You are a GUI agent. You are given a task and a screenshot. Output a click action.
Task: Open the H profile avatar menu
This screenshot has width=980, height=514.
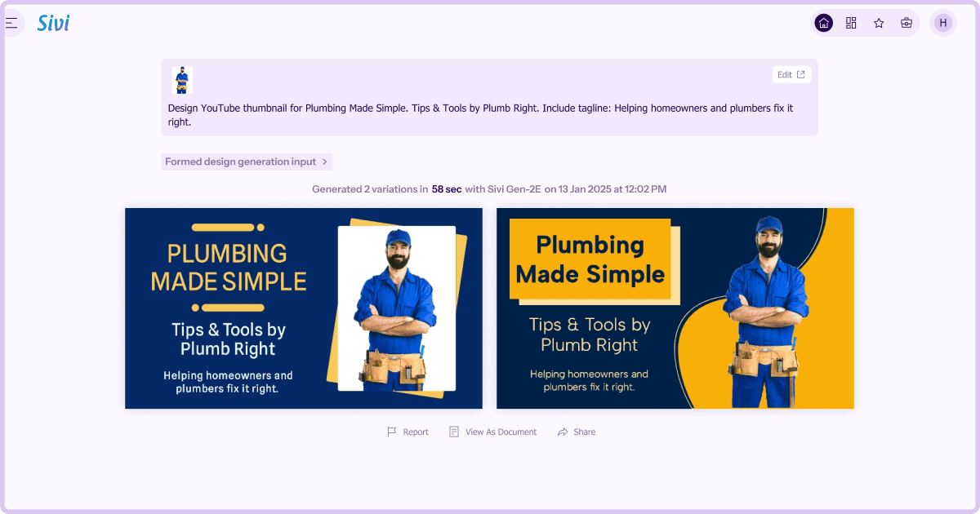943,23
